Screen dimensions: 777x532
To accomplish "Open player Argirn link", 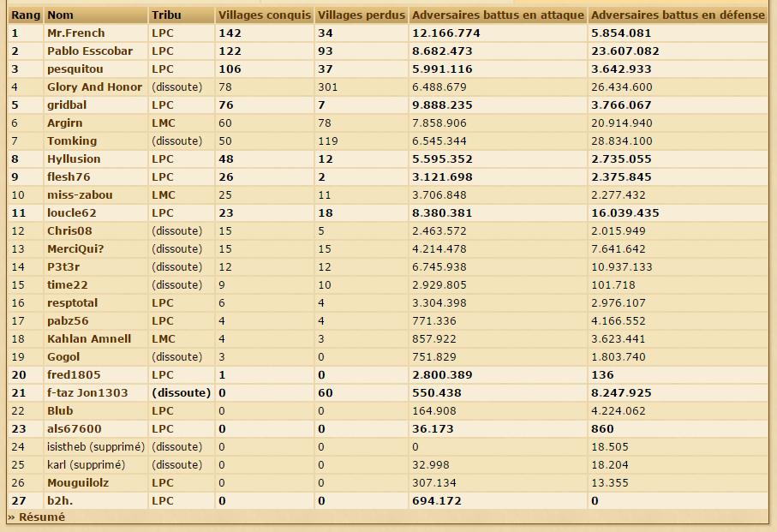I will [64, 123].
